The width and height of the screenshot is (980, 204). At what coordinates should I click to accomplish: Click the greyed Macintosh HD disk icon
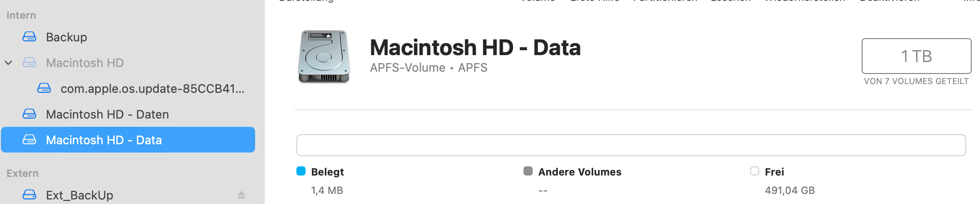(29, 62)
